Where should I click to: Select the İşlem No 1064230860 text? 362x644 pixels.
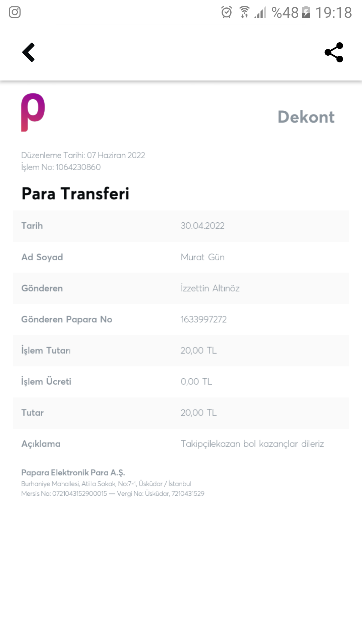[61, 167]
